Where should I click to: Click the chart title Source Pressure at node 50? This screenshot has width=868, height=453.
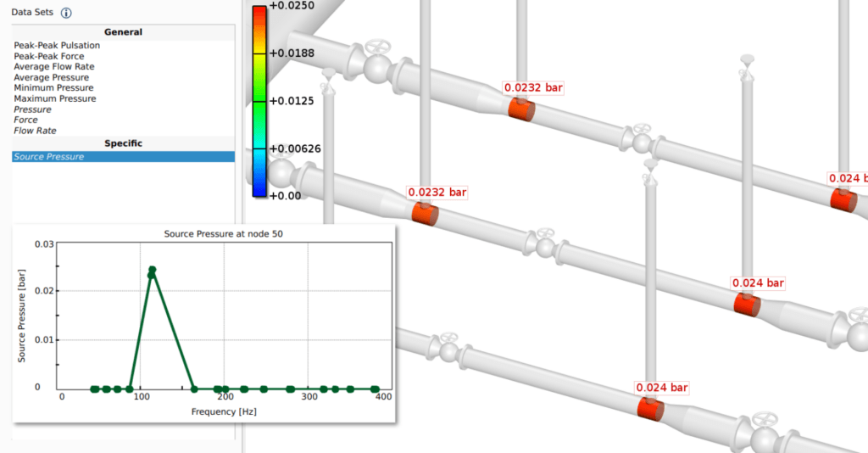[x=223, y=233]
